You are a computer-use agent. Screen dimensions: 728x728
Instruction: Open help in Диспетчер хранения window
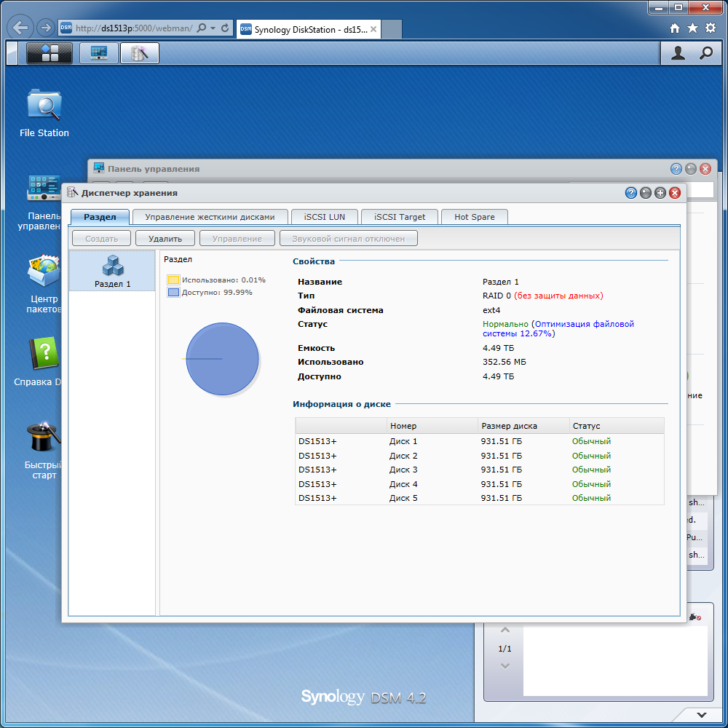click(x=630, y=193)
